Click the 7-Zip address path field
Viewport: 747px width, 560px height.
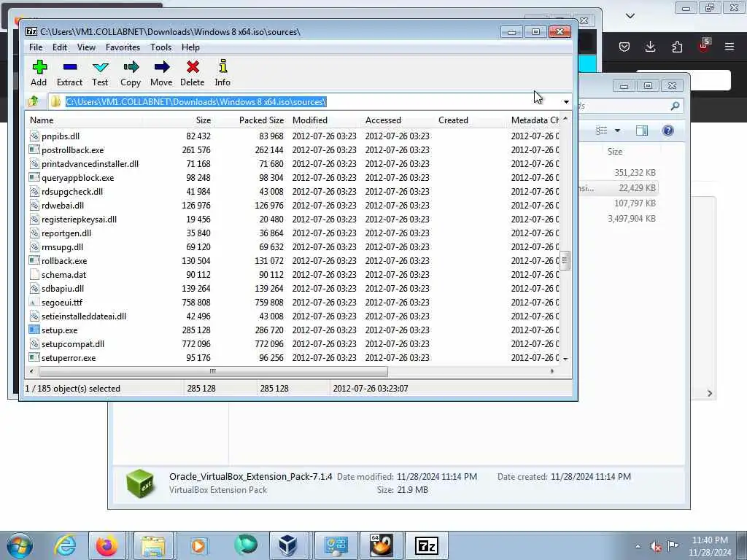pos(304,101)
